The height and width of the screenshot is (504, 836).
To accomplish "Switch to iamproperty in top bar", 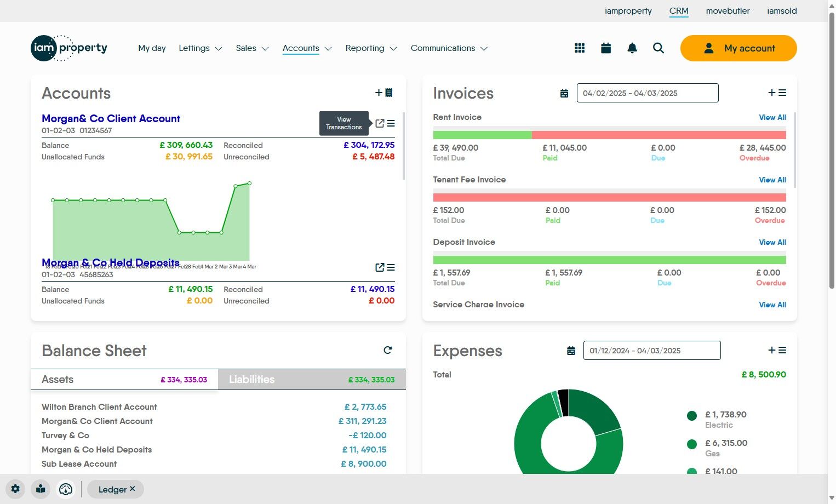I will point(628,11).
